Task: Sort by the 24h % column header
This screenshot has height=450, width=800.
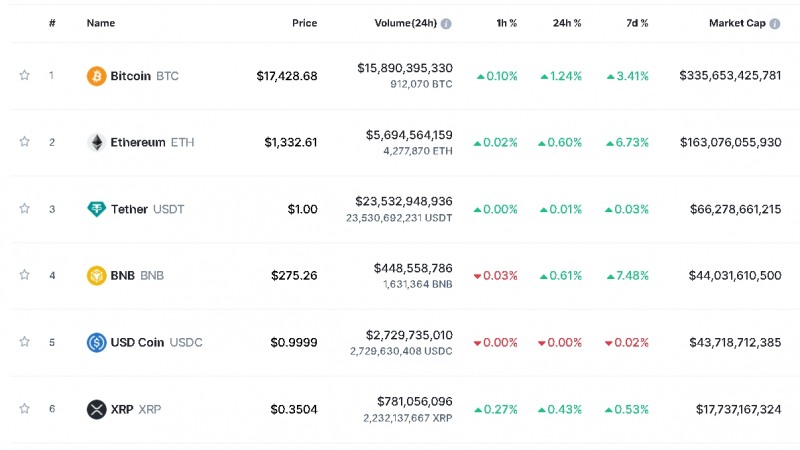Action: tap(567, 23)
